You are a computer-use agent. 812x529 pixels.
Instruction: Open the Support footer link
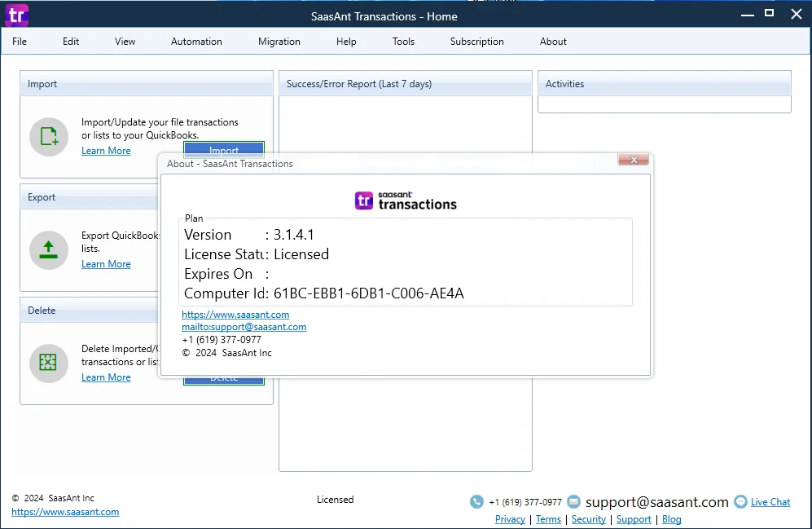tap(634, 519)
